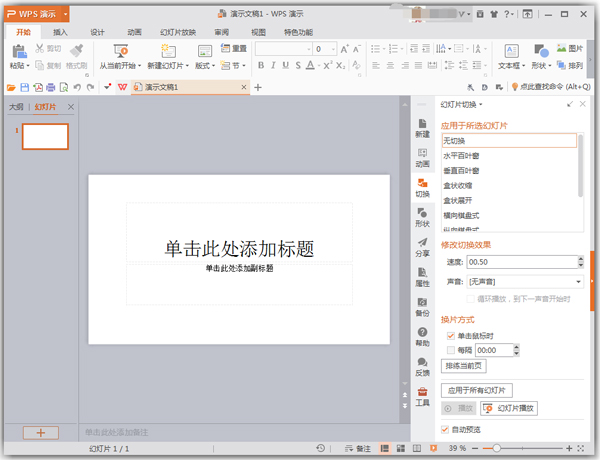Insert a Text Box icon

pyautogui.click(x=511, y=51)
